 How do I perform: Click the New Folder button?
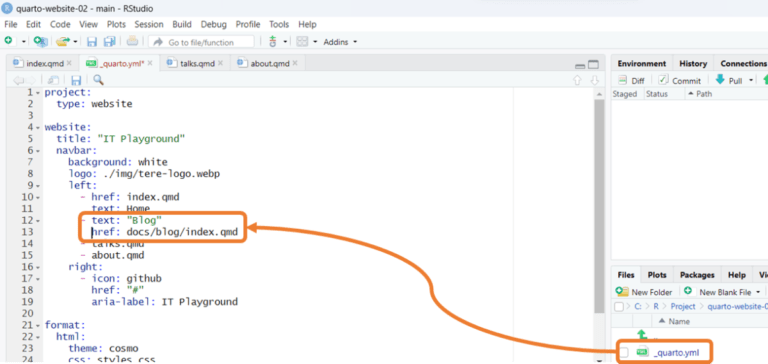pyautogui.click(x=644, y=292)
